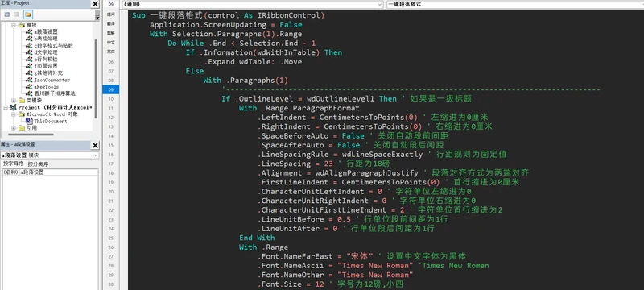Click the 翻译 sidebar button
Viewport: 644px width, 290px height.
click(111, 24)
